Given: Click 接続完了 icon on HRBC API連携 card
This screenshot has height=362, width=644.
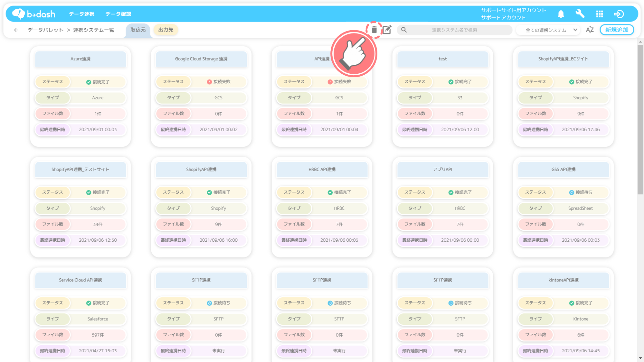Looking at the screenshot, I should point(330,192).
